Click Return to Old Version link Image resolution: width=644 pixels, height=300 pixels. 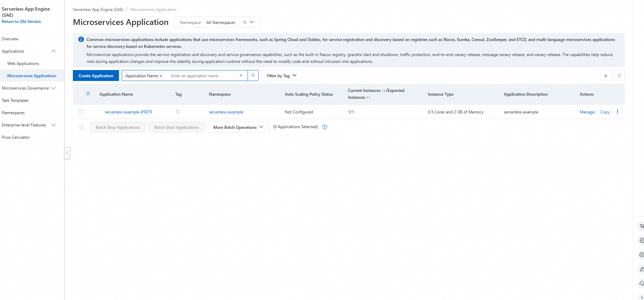(21, 22)
